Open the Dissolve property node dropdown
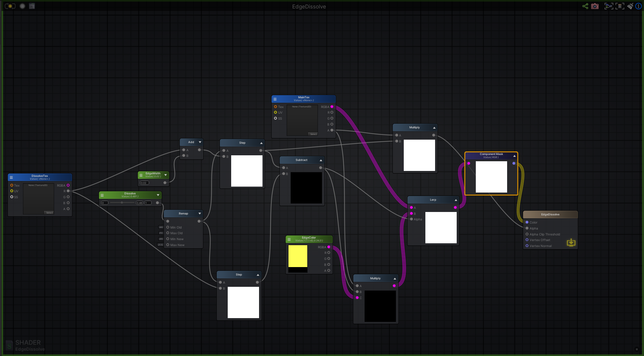 coord(158,195)
